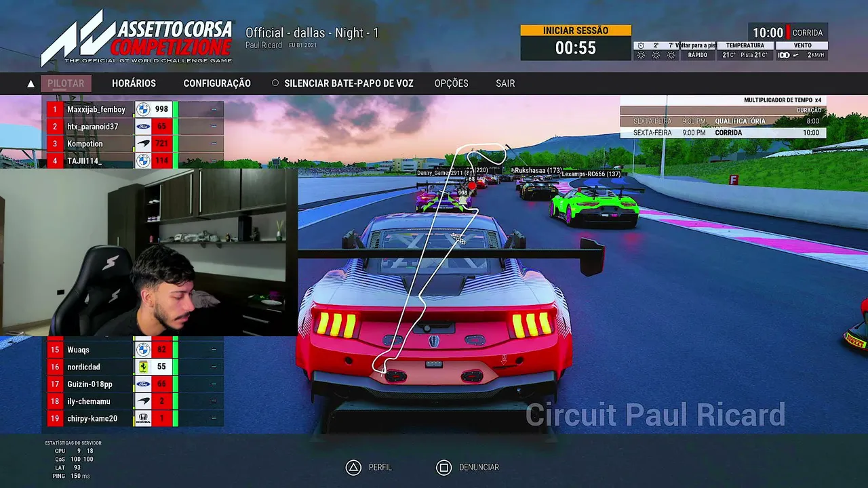This screenshot has width=868, height=488.
Task: Toggle SILENCIAR BATE-PAPO DE VOZ
Action: pyautogui.click(x=342, y=83)
